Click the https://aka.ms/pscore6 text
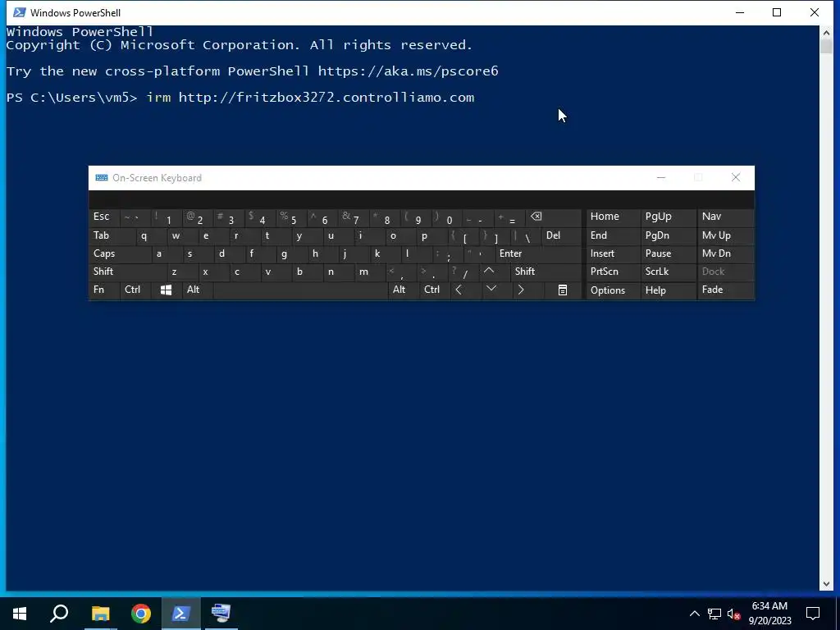The height and width of the screenshot is (630, 840). coord(409,71)
